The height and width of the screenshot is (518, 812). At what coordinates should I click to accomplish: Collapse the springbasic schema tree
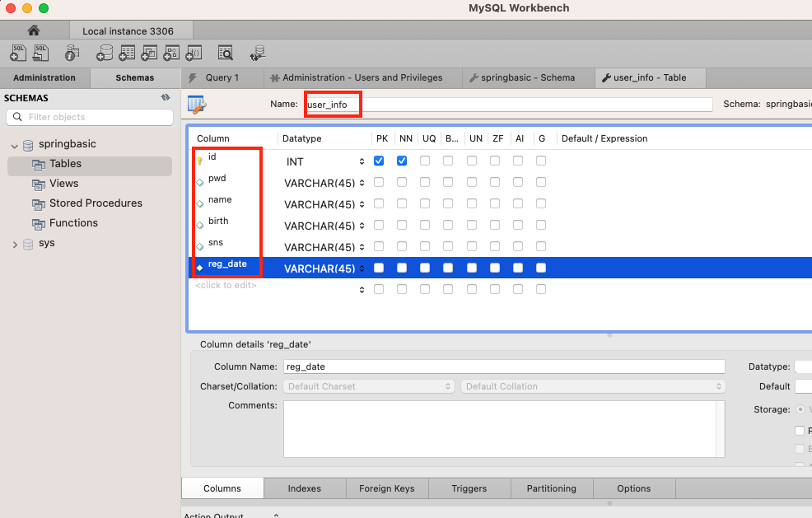(15, 146)
